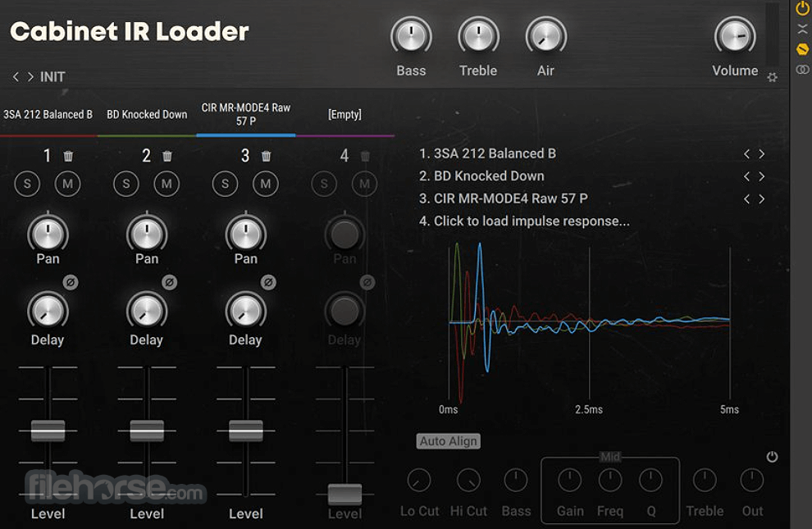This screenshot has height=529, width=812.
Task: Invert phase on channel 2
Action: click(169, 282)
